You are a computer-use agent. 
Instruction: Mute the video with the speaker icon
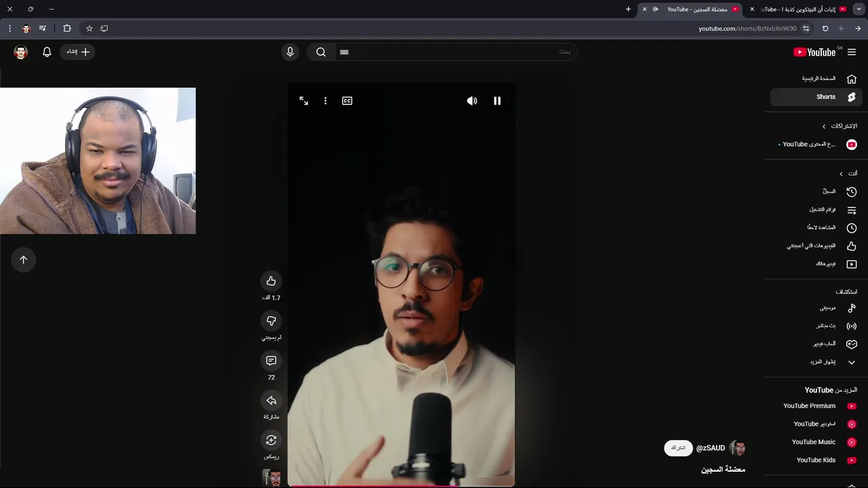[x=472, y=100]
